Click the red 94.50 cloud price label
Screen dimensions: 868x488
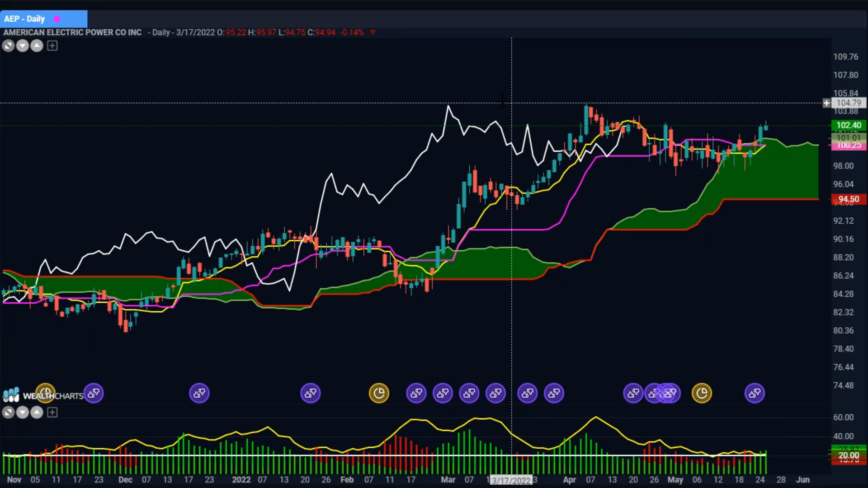(849, 199)
